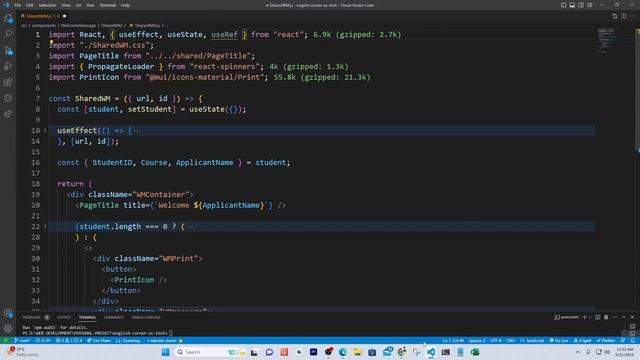Click the lightbulb quick fix on line 2

51,42
